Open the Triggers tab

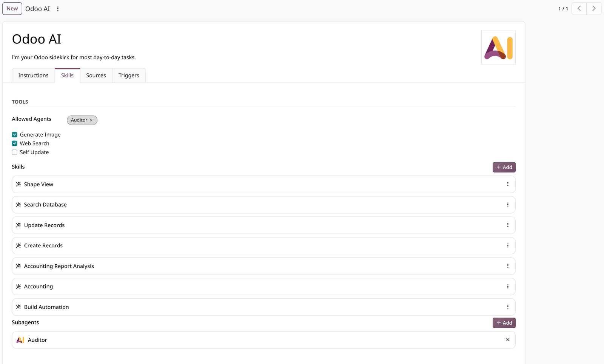129,76
